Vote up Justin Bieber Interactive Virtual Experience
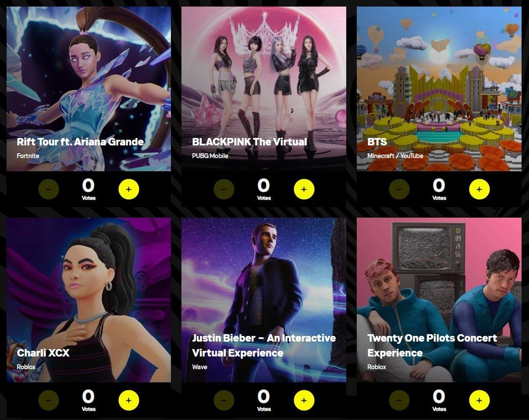529x420 pixels. coord(304,400)
